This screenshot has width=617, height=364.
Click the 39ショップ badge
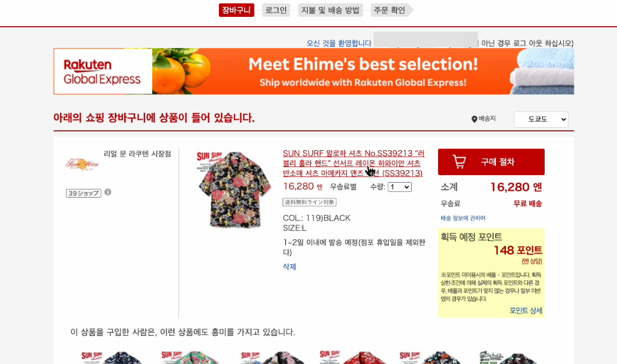tap(84, 193)
